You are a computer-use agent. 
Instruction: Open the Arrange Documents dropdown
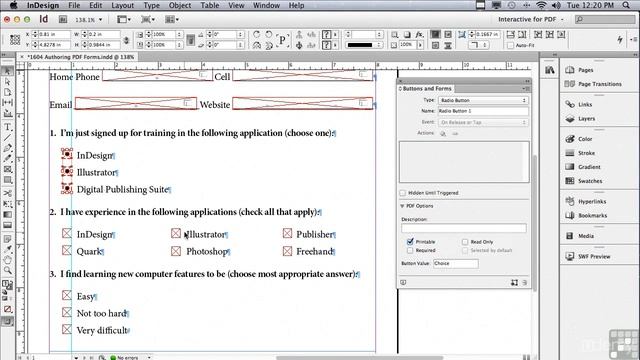[x=172, y=19]
